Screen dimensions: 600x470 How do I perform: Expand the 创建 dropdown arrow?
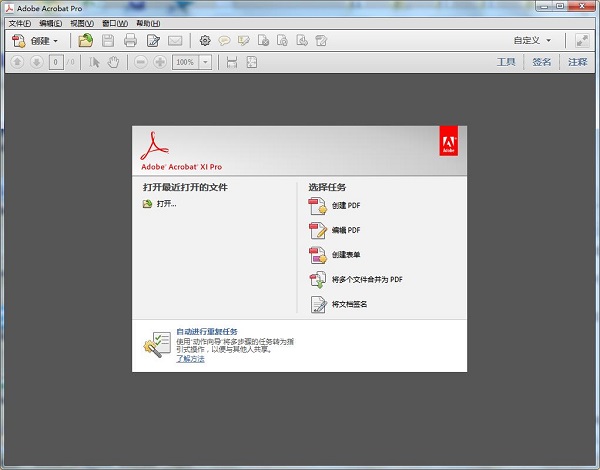[x=55, y=41]
